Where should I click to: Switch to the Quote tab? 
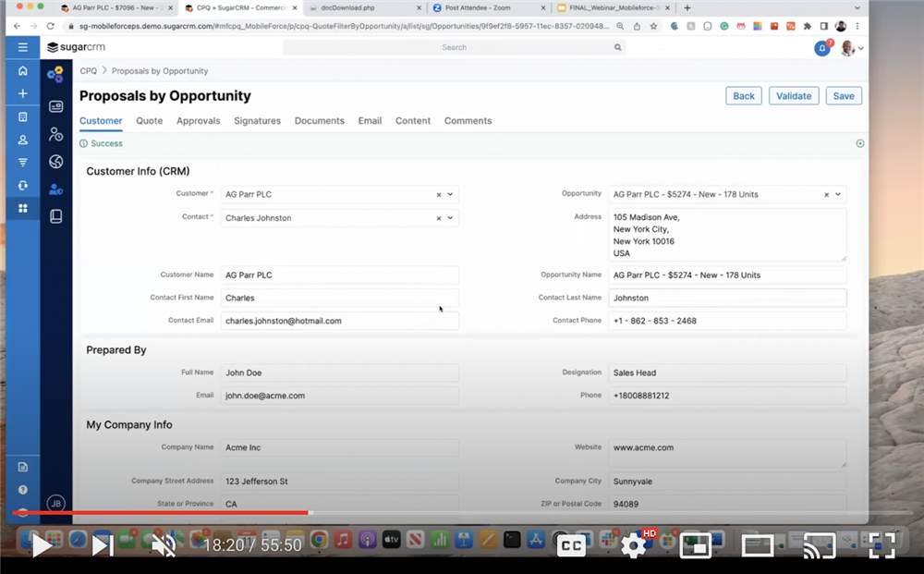coord(149,121)
